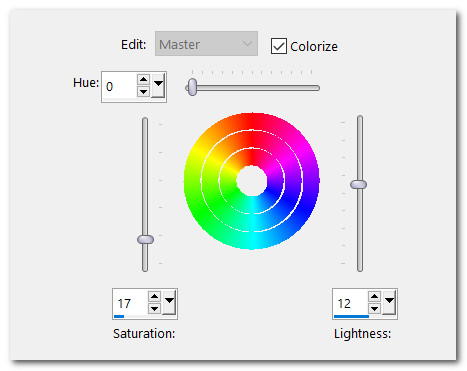The height and width of the screenshot is (371, 467).
Task: Click inside the Saturation number field
Action: pos(130,303)
